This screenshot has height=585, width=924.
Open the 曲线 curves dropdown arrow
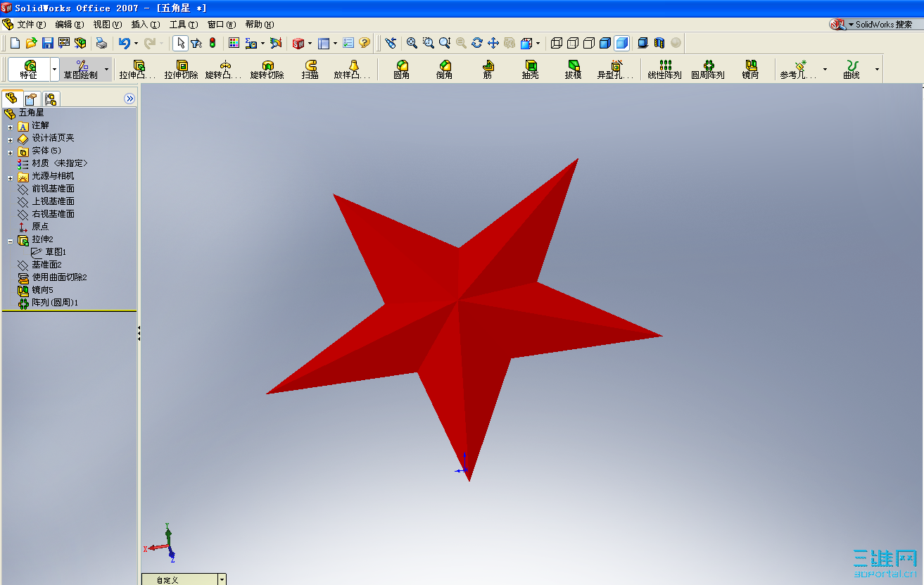pyautogui.click(x=877, y=69)
